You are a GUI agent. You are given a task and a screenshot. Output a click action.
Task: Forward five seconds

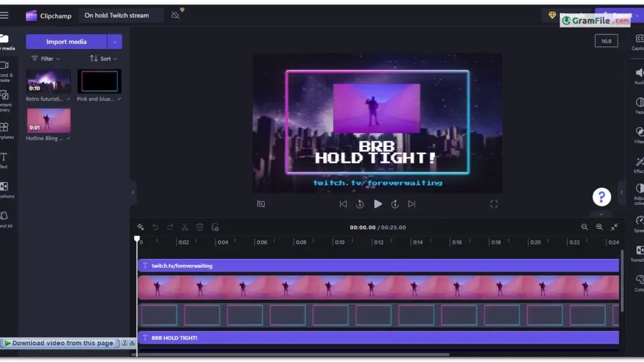pos(395,204)
